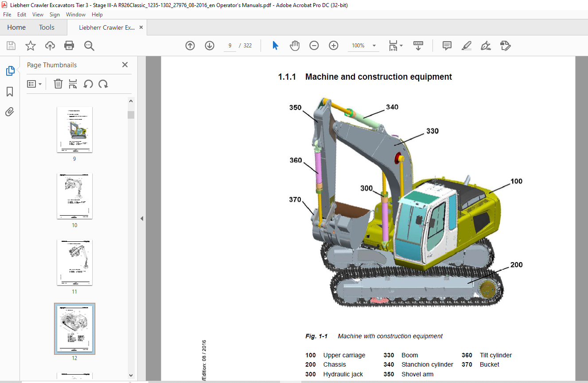Switch to the Home tab
The image size is (588, 383).
click(16, 27)
